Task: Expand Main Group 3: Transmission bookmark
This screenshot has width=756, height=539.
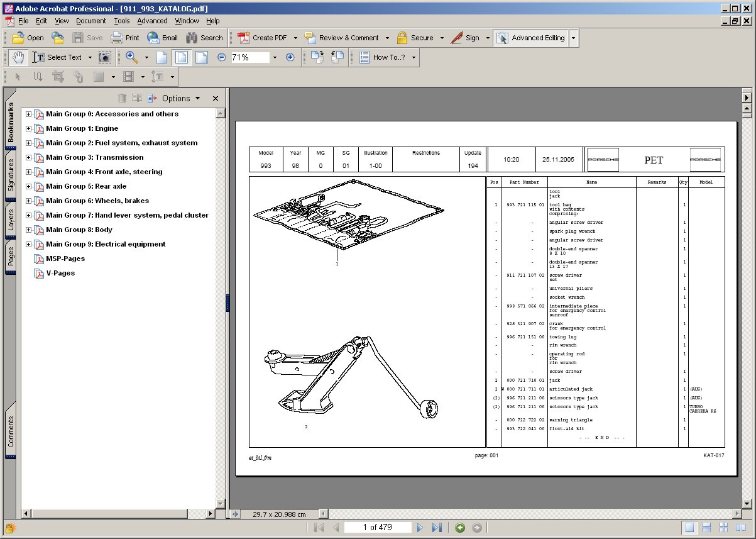Action: 28,157
